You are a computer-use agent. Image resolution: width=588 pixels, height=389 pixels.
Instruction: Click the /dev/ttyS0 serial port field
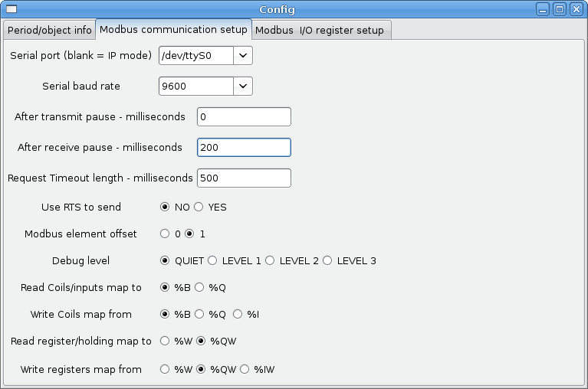pos(195,56)
